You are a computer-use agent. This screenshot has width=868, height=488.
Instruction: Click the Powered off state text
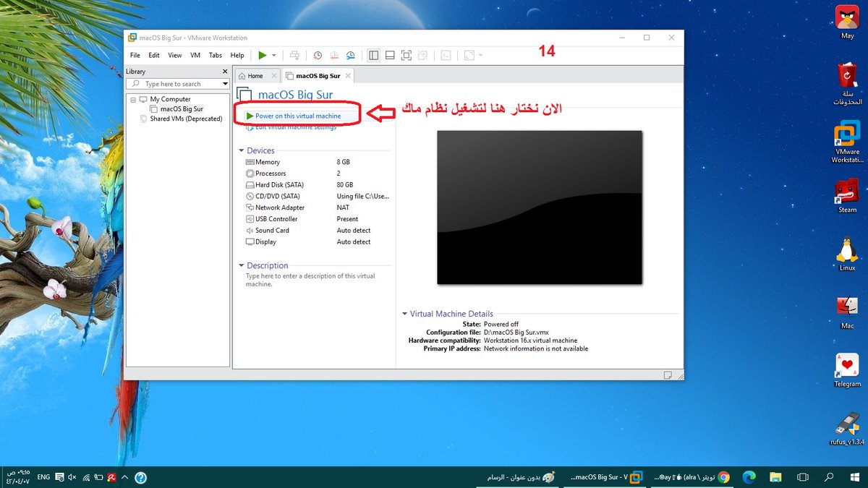tap(501, 324)
